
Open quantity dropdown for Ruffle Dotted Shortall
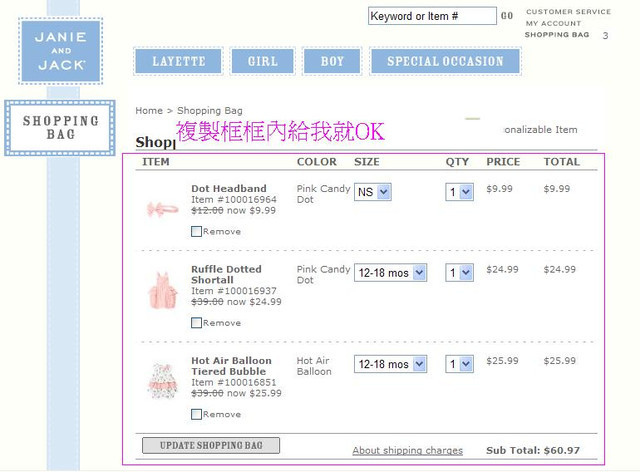point(459,273)
